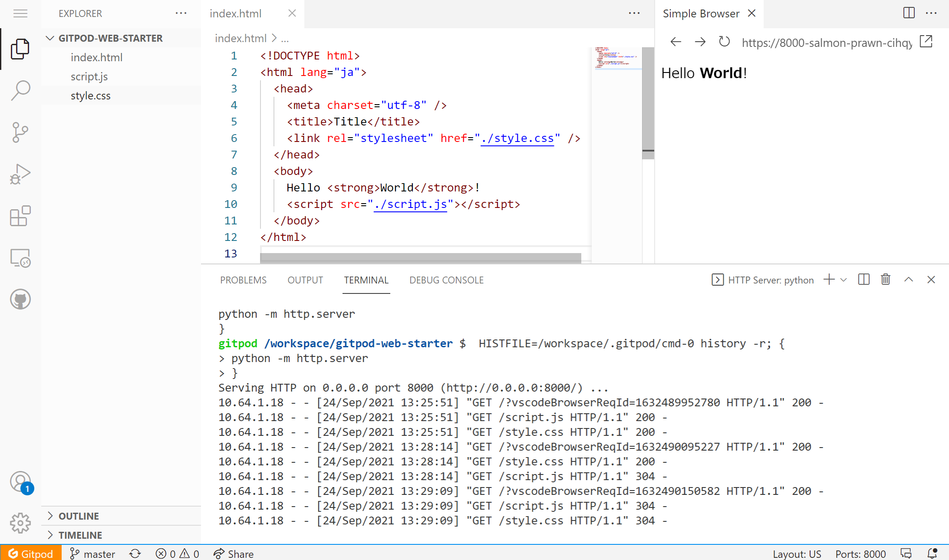Open the Remote Explorer view
The height and width of the screenshot is (560, 949).
point(20,258)
